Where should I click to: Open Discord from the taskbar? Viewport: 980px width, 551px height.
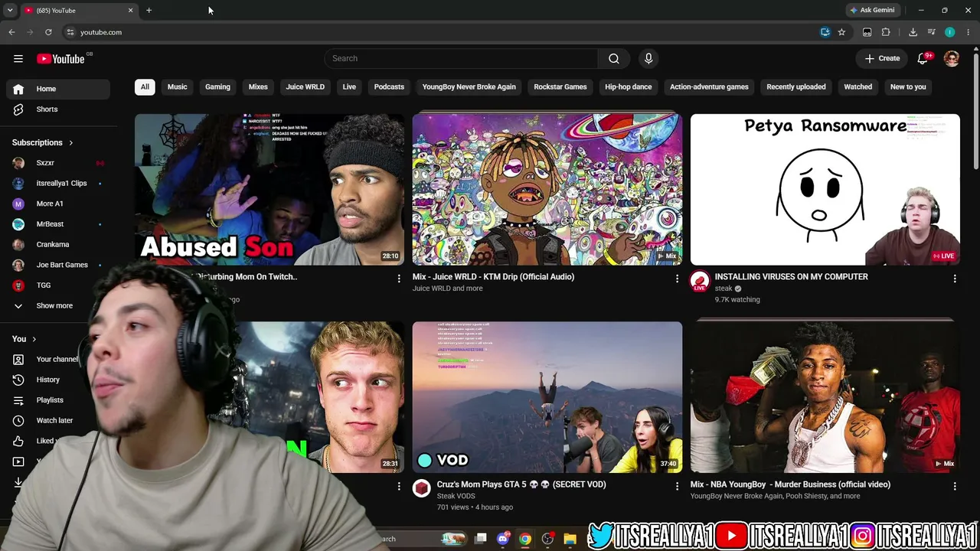pos(503,539)
